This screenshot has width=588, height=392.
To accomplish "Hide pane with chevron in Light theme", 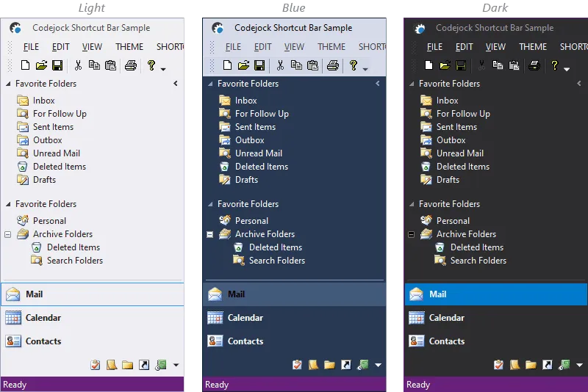I will tap(176, 84).
